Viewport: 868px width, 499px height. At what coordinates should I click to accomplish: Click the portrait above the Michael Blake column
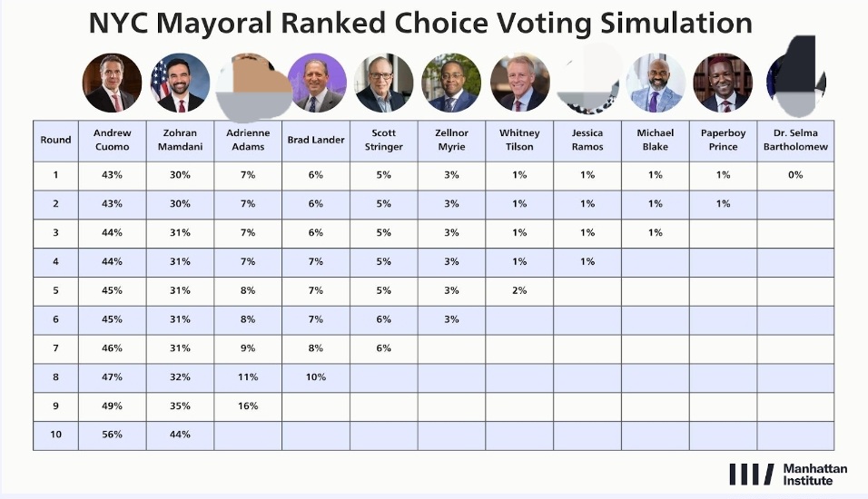click(x=656, y=83)
